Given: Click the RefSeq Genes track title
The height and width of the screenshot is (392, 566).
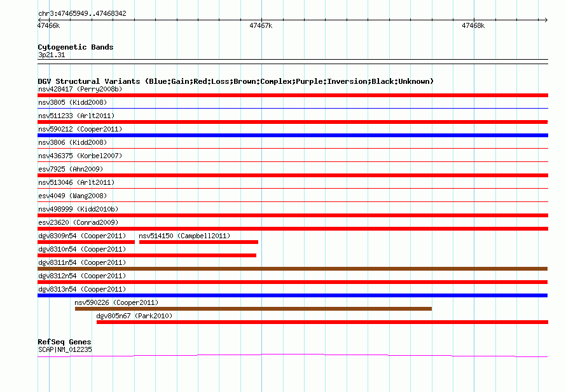Looking at the screenshot, I should click(64, 342).
